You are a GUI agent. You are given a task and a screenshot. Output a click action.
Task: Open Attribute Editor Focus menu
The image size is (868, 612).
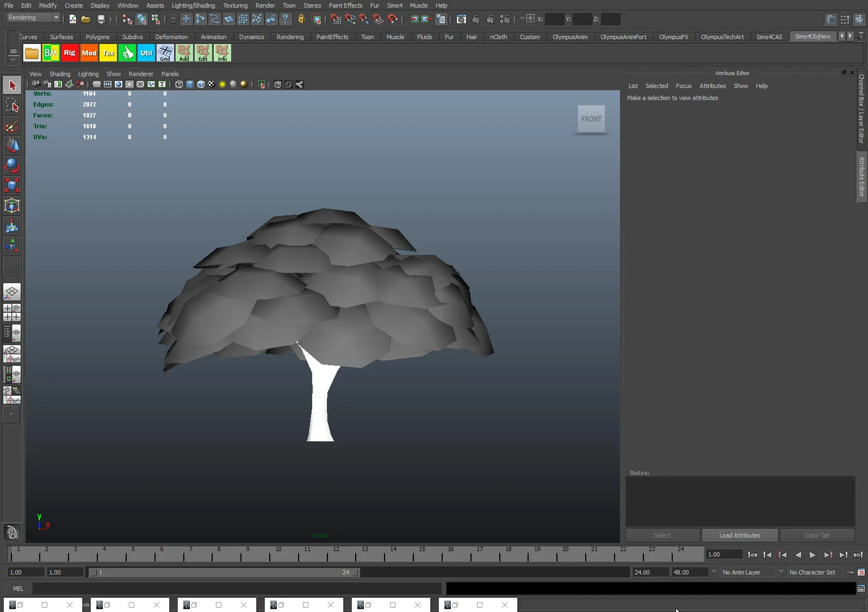point(684,86)
